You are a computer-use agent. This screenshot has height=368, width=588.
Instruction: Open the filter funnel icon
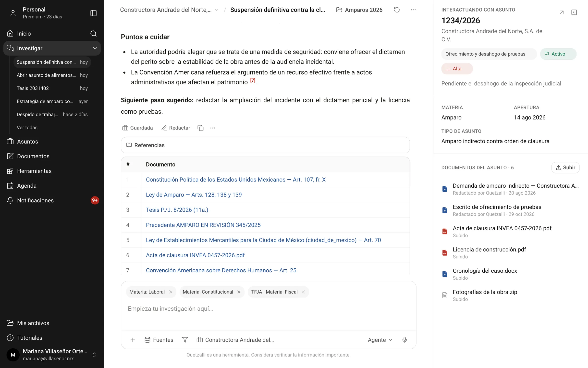tap(185, 340)
